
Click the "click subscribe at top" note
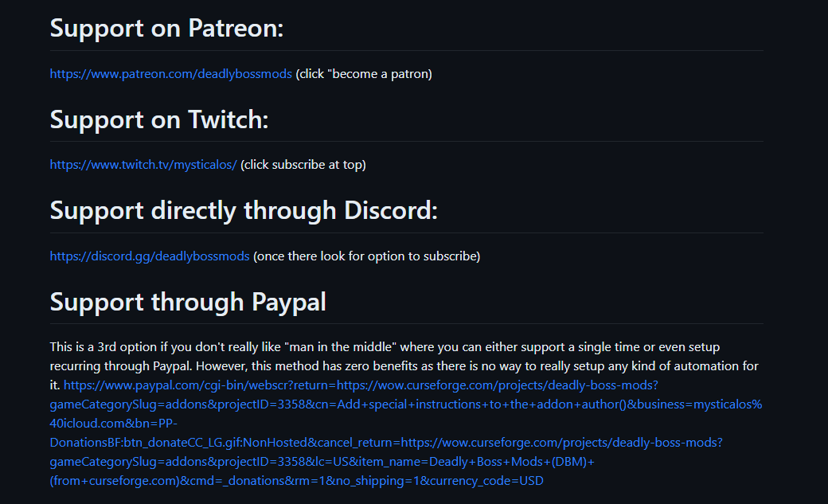point(303,165)
